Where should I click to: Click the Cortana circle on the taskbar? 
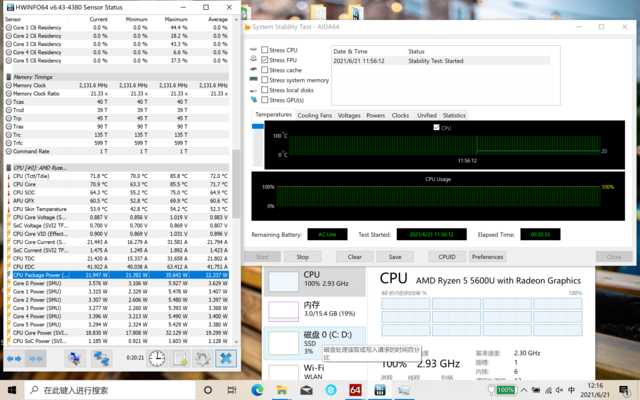(208, 390)
